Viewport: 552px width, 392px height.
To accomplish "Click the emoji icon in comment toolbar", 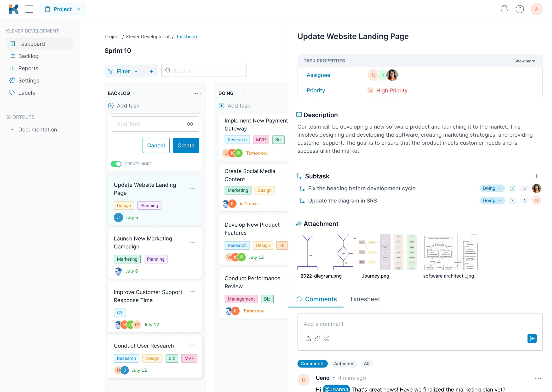I will [x=326, y=339].
